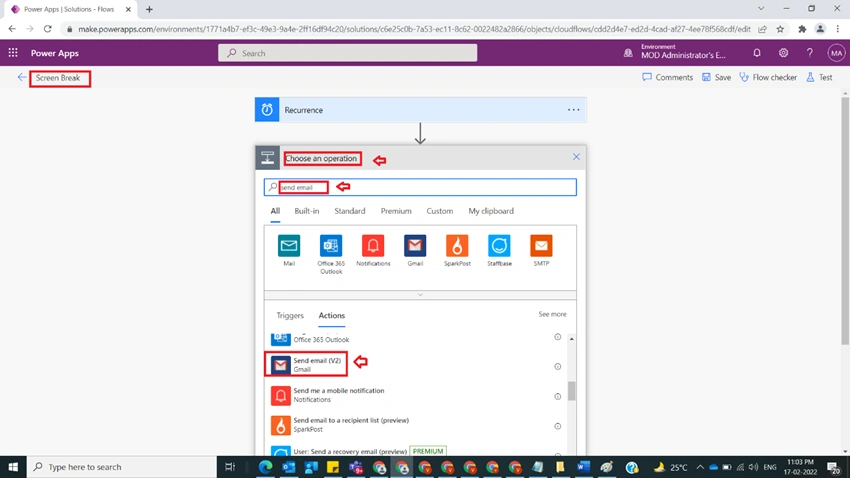Click the browser address bar URL
This screenshot has width=850, height=478.
click(414, 29)
